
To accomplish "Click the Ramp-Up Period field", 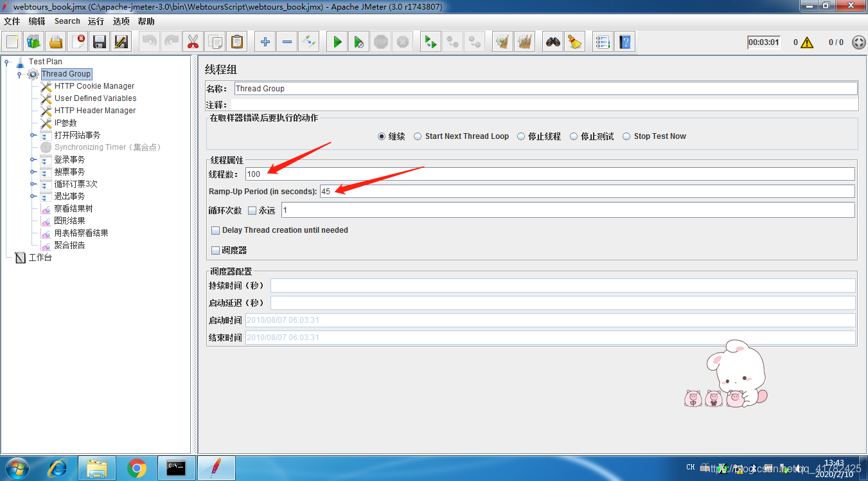I will (587, 191).
